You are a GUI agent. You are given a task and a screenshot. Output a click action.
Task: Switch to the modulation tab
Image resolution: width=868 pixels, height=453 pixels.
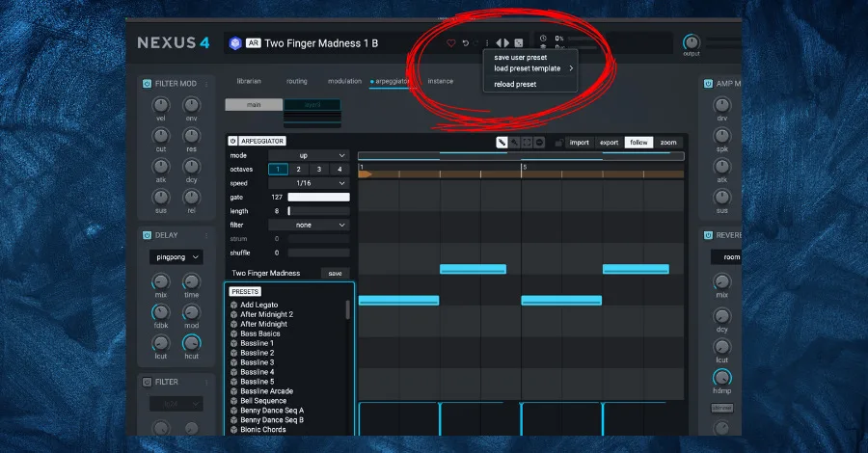pos(344,81)
